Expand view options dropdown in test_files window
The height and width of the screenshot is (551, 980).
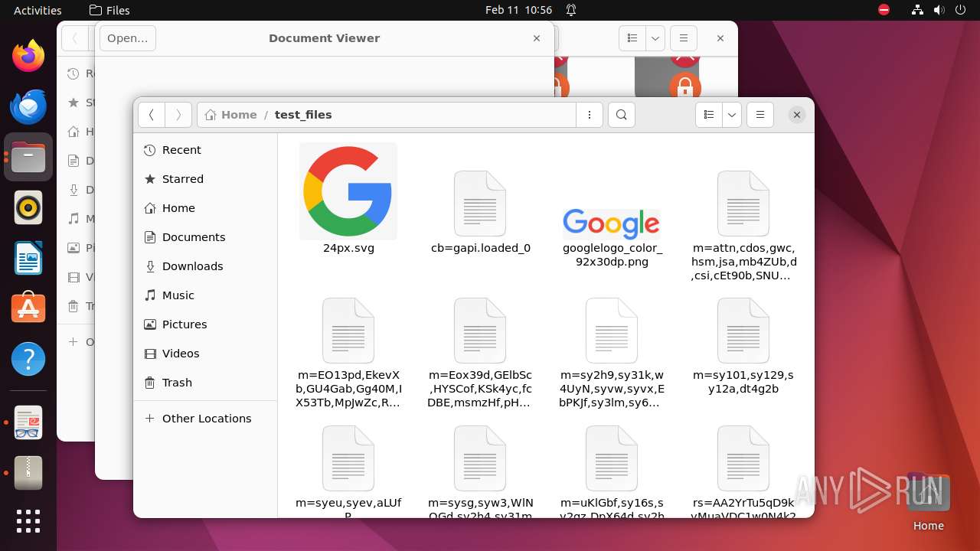(732, 115)
